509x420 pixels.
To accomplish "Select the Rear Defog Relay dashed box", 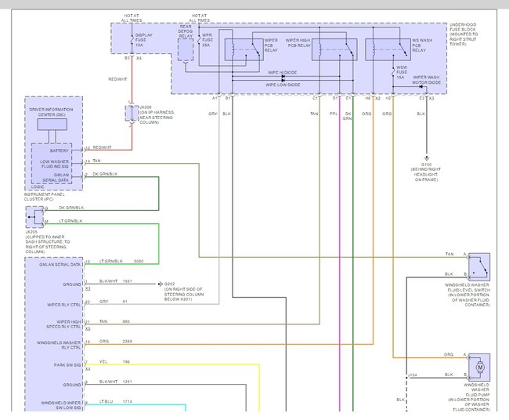I will (x=186, y=50).
